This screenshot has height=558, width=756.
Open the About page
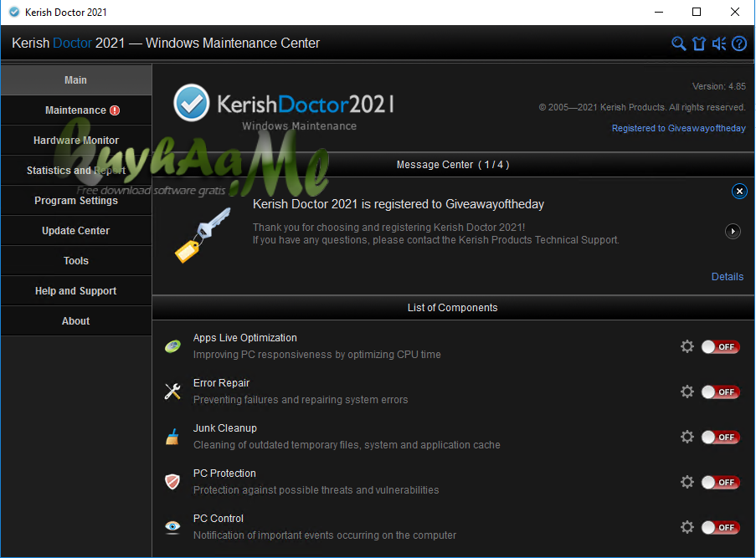[76, 321]
